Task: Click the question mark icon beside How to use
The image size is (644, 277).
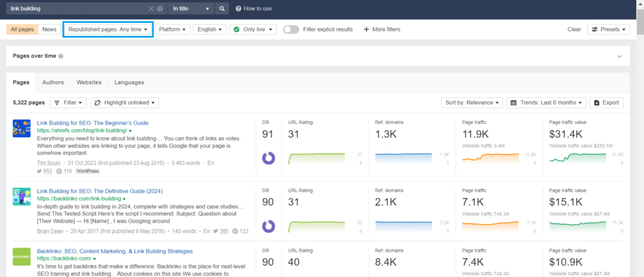Action: click(238, 9)
